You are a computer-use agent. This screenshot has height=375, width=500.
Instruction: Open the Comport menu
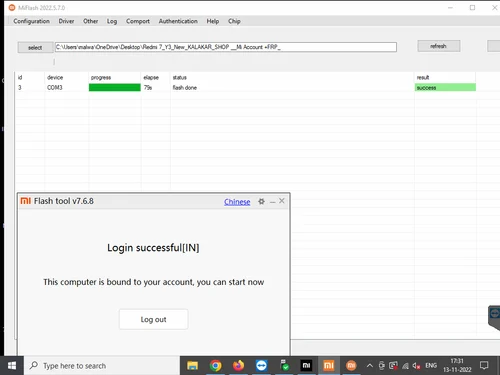(x=138, y=21)
